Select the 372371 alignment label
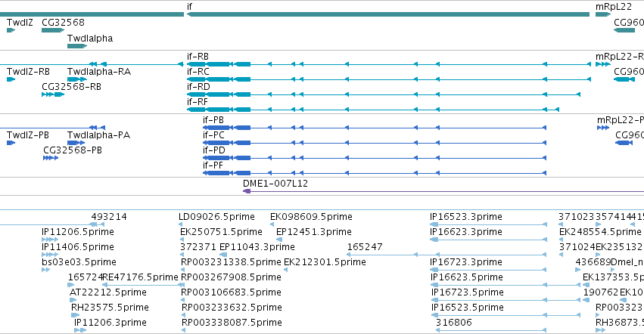Screen dimensions: 644x334 pos(198,247)
